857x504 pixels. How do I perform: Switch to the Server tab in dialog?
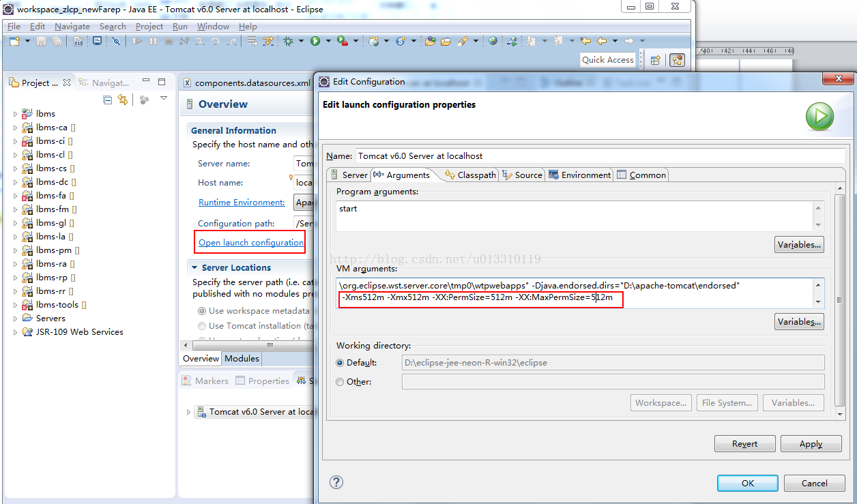tap(349, 175)
